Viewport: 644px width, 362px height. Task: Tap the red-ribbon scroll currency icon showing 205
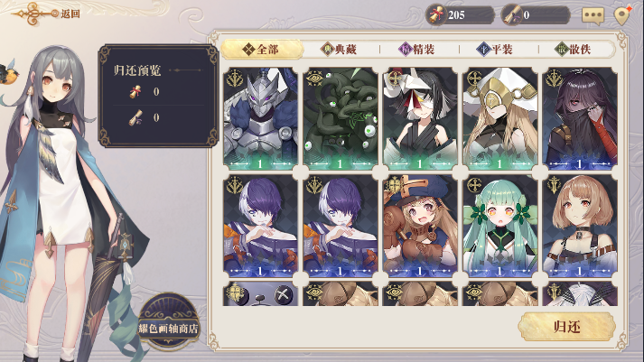(x=436, y=15)
